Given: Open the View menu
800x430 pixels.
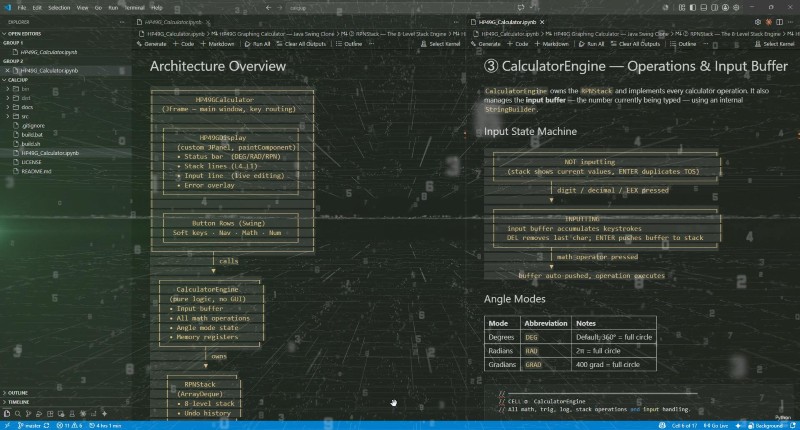Looking at the screenshot, I should [x=82, y=8].
